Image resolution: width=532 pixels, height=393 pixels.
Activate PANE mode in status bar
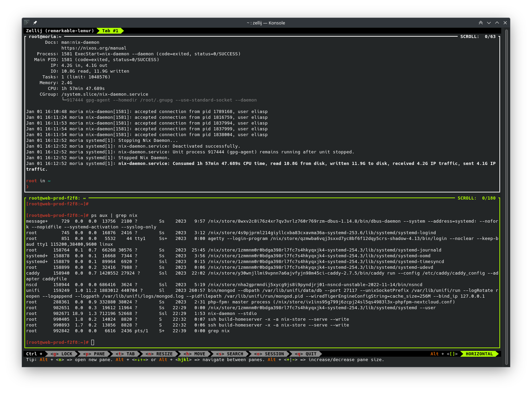94,354
